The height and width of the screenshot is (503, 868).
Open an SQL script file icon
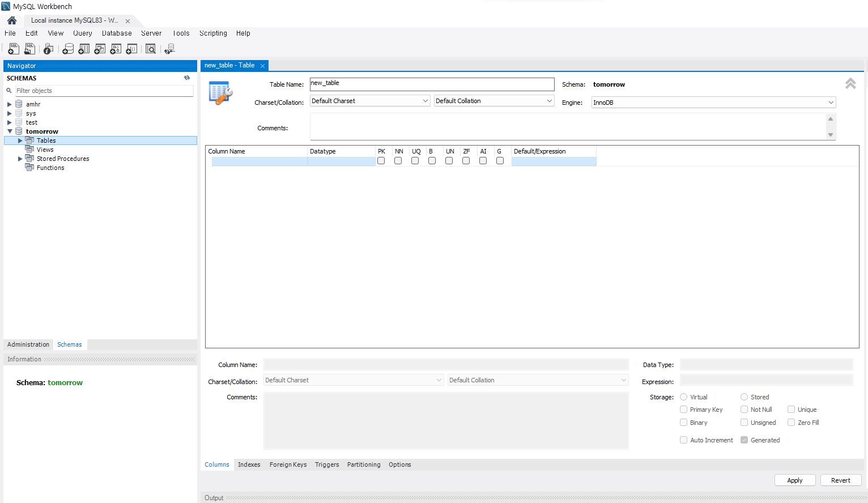29,49
